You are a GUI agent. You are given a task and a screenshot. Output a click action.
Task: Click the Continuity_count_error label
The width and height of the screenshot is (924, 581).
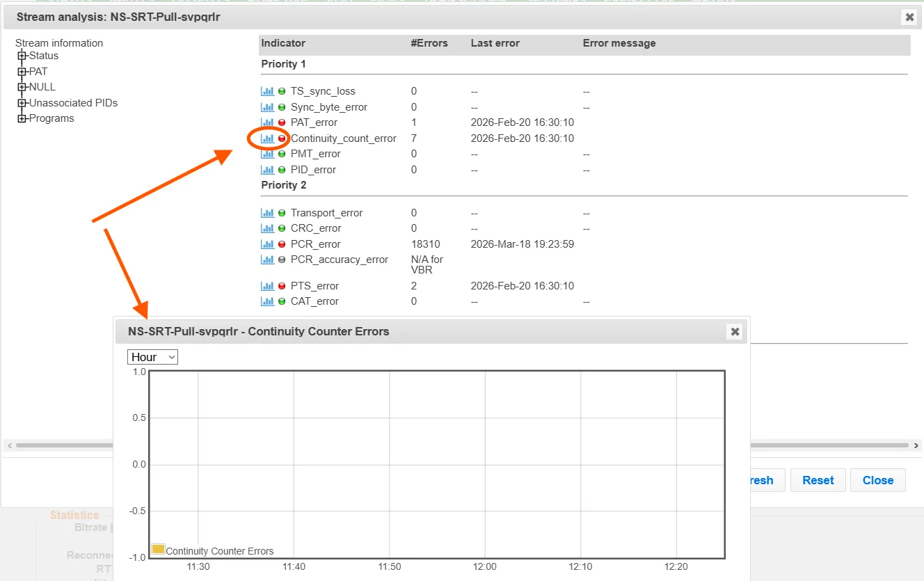344,138
